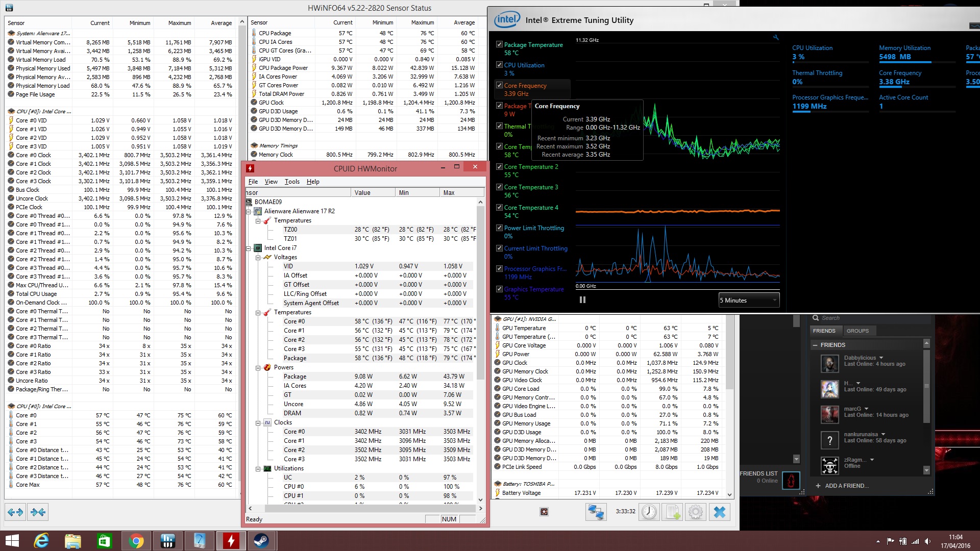The width and height of the screenshot is (980, 551).
Task: Click the Value column header in HWMonitor
Action: tap(373, 192)
